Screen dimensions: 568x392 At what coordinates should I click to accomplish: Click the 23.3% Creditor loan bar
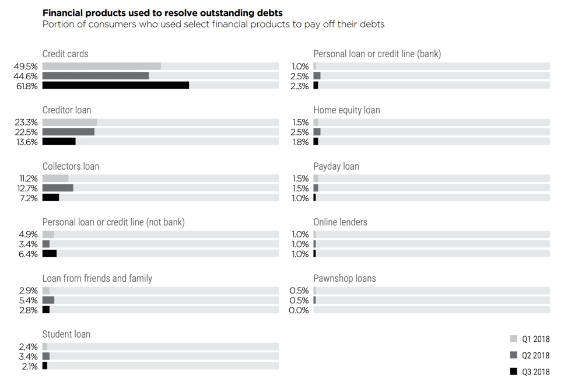[69, 123]
